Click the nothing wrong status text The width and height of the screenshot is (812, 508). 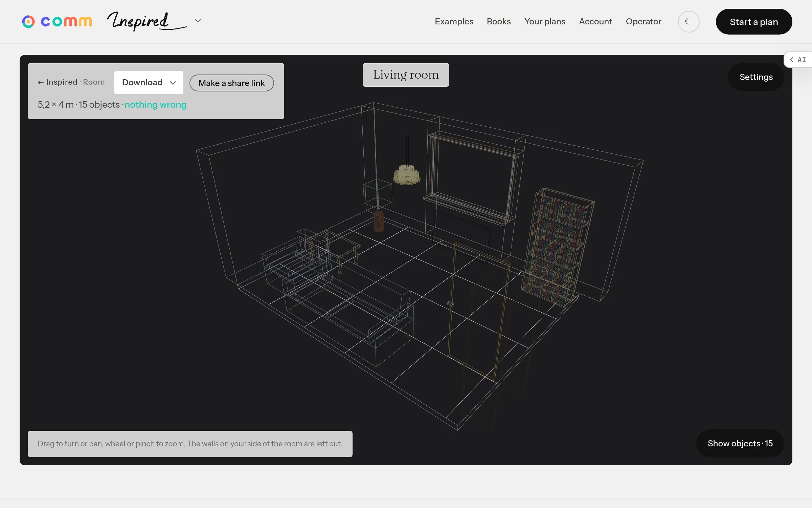[x=155, y=105]
